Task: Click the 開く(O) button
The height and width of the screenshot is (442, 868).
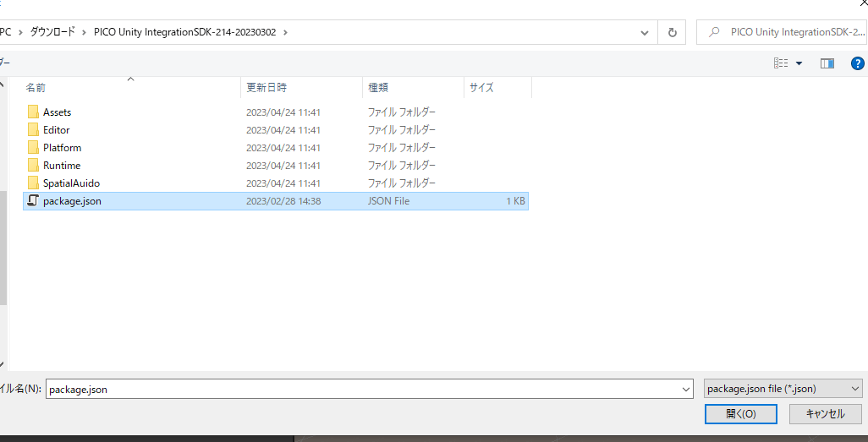Action: tap(741, 414)
